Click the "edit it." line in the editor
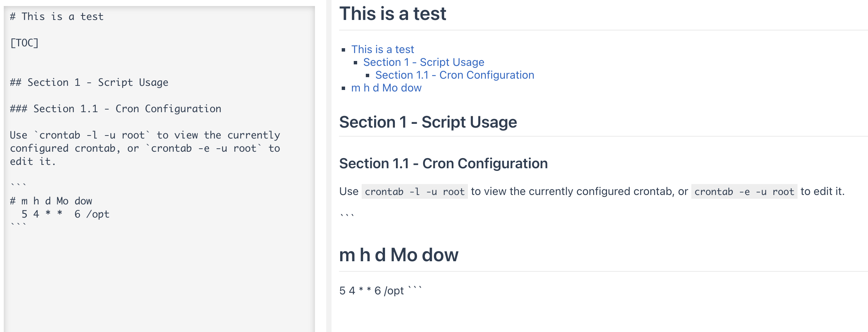Viewport: 868px width, 332px height. coord(33,161)
